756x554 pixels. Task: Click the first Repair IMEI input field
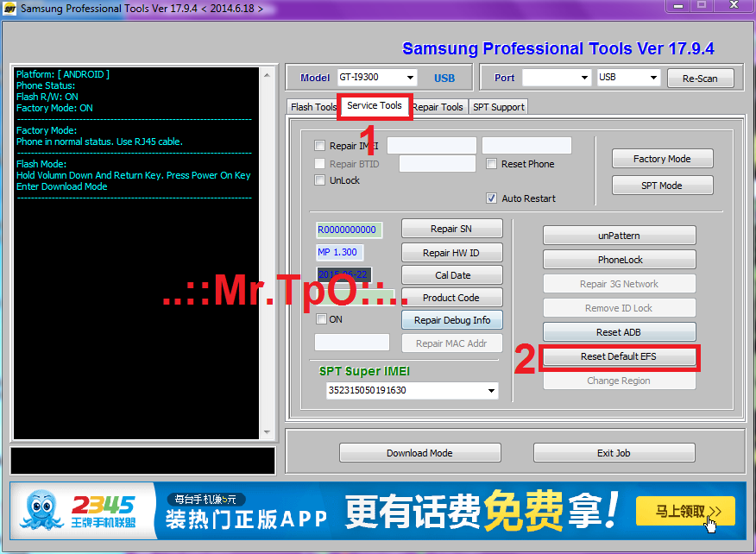click(x=432, y=145)
